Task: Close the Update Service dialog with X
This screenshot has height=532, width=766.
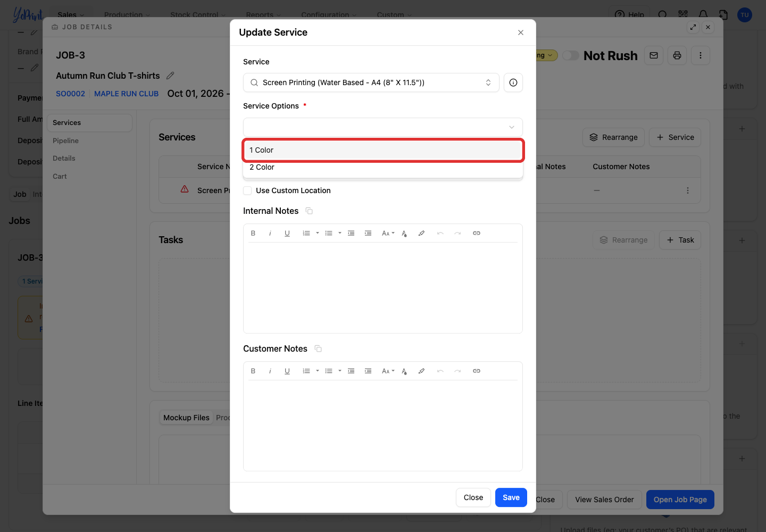Action: [521, 32]
